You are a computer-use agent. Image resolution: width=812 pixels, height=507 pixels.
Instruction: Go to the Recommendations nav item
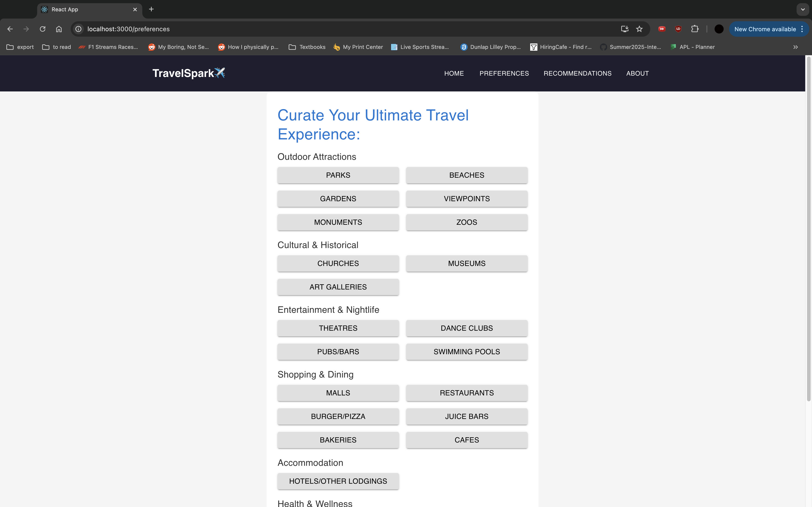click(x=577, y=73)
